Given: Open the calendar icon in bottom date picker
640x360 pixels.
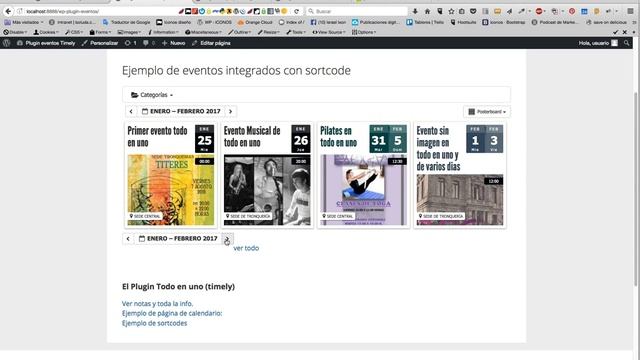Looking at the screenshot, I should tap(142, 239).
